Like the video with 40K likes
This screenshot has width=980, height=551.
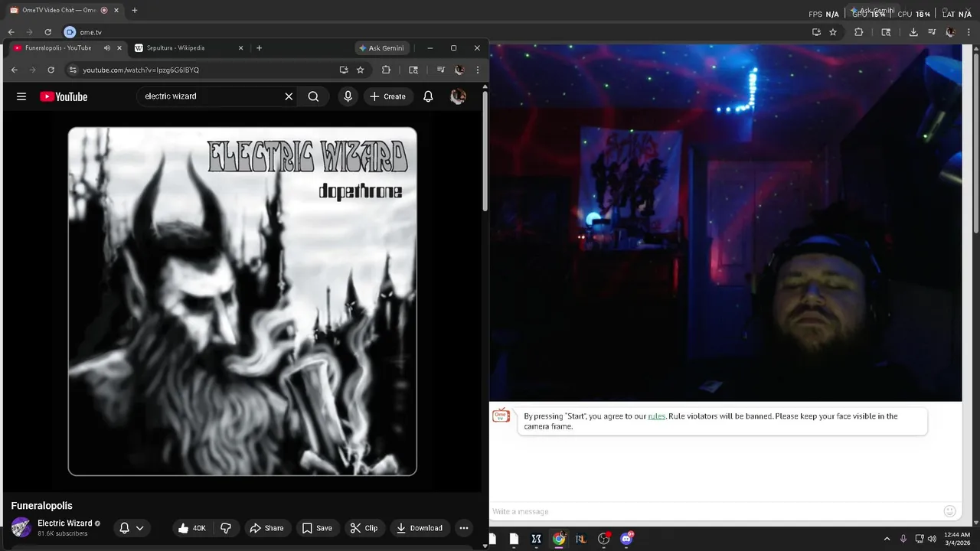tap(192, 528)
